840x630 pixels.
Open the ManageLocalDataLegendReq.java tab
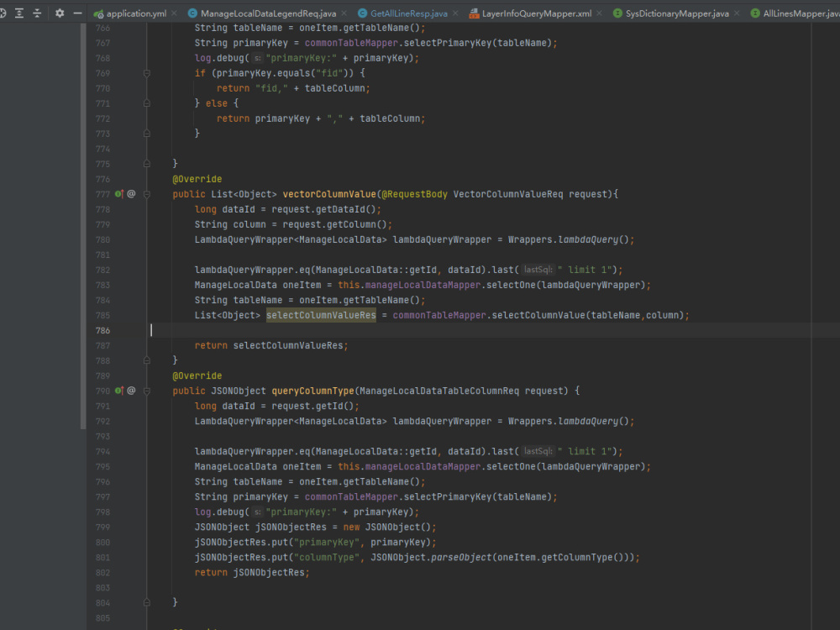pos(269,13)
